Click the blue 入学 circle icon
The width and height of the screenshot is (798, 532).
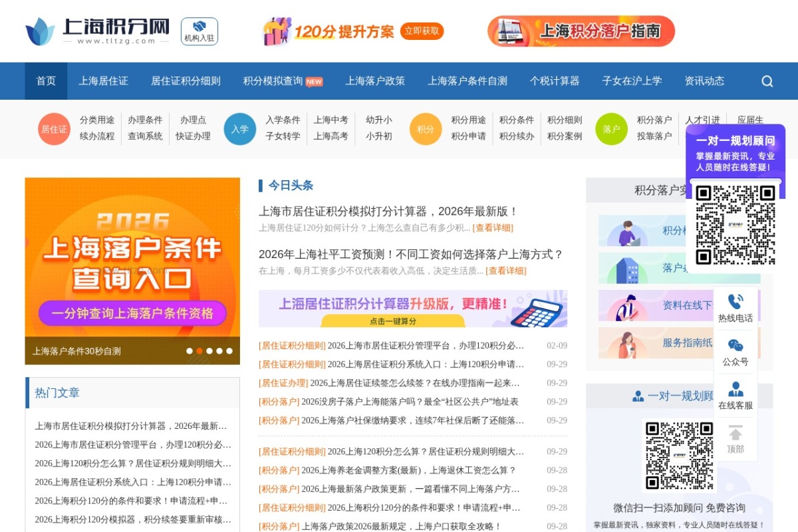point(239,129)
